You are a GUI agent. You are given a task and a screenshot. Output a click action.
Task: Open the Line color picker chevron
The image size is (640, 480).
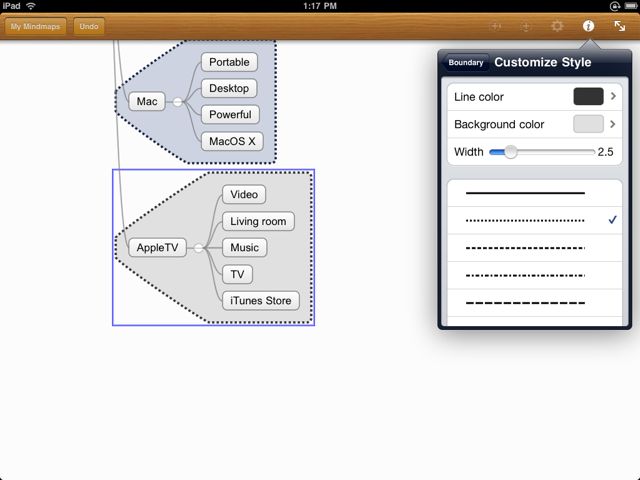613,96
